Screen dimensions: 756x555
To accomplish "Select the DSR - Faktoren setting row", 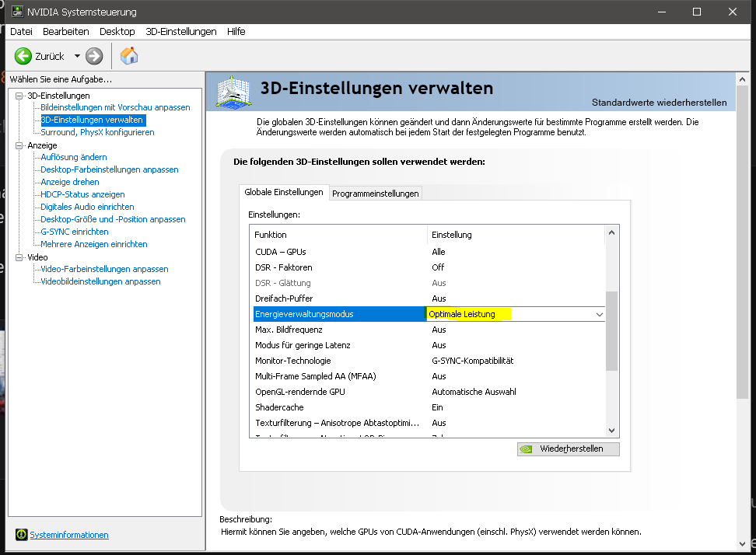I will [x=429, y=267].
